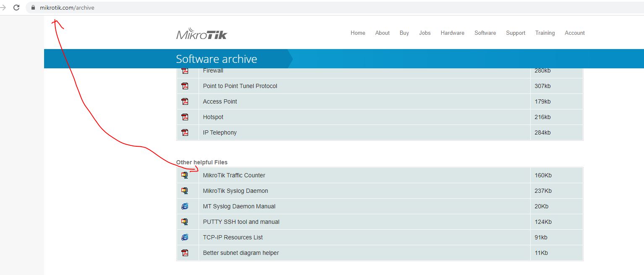Open the Account menu item
Image resolution: width=644 pixels, height=275 pixels.
575,33
